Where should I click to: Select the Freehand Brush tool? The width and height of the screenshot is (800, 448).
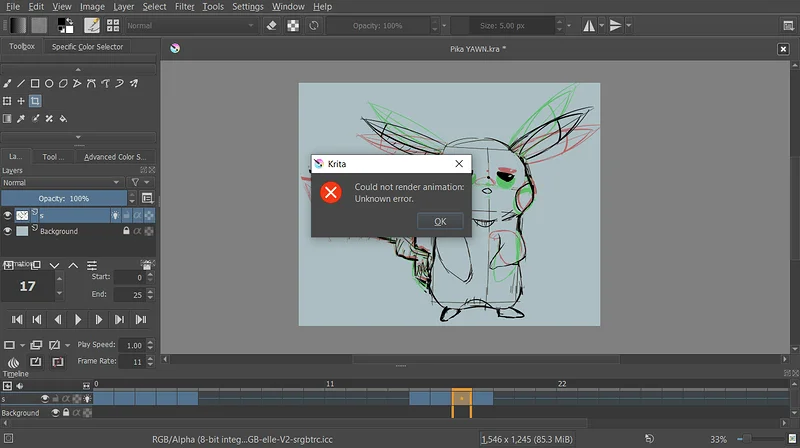[8, 84]
